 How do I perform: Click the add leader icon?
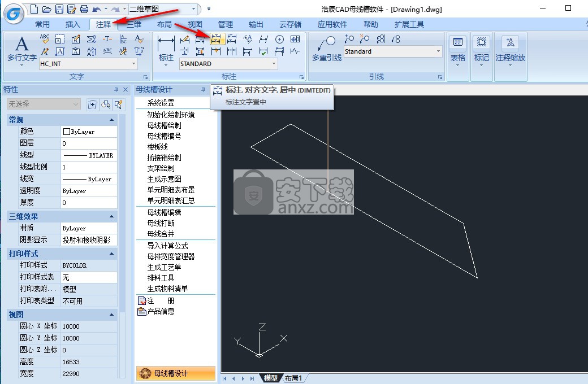point(349,38)
